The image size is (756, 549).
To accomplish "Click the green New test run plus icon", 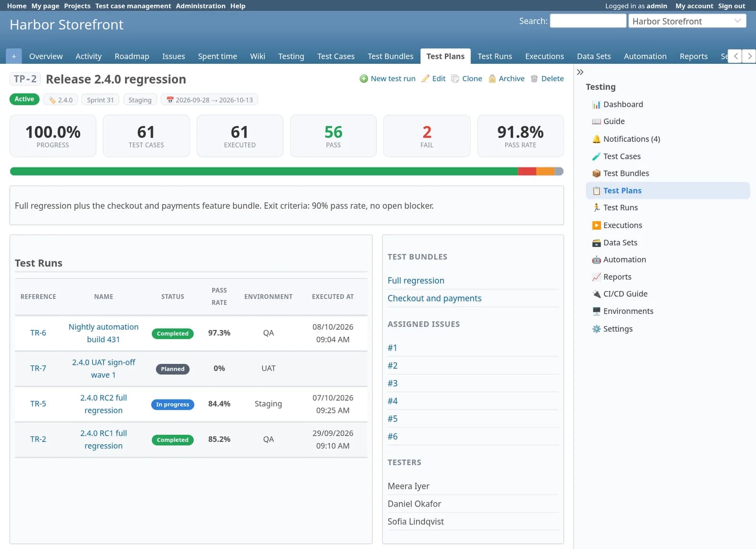I will pyautogui.click(x=364, y=78).
